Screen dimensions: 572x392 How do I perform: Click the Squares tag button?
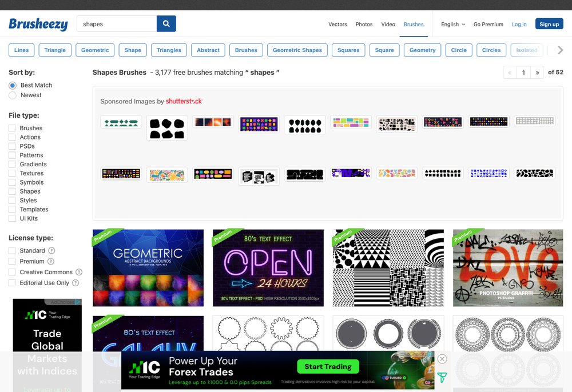point(348,50)
